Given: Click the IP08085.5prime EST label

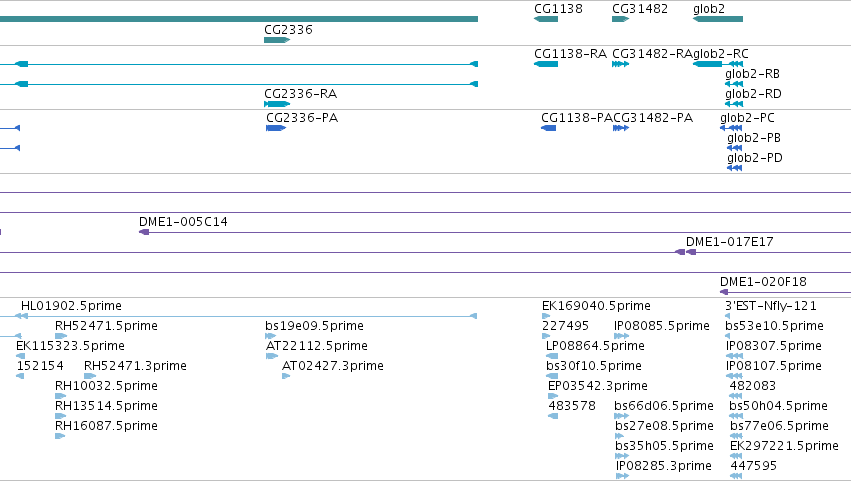Looking at the screenshot, I should 662,326.
